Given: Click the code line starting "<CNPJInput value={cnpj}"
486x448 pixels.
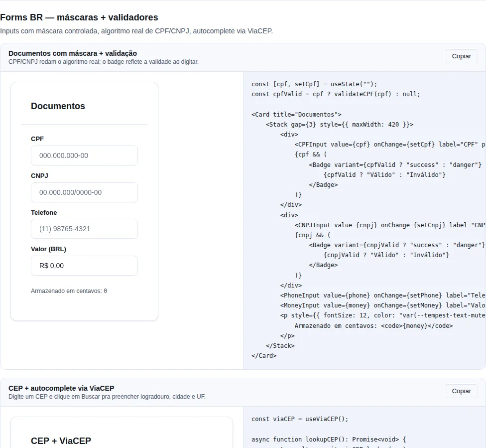Looking at the screenshot, I should pos(390,225).
